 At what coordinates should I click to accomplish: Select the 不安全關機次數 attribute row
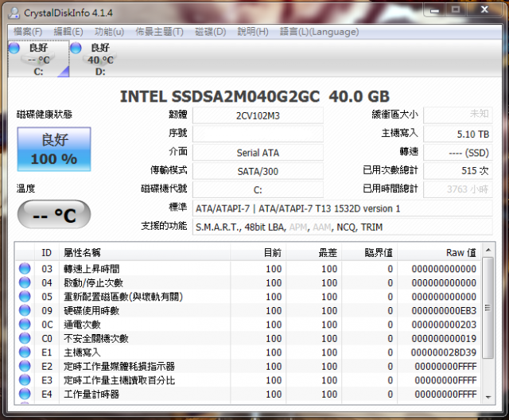click(x=248, y=339)
